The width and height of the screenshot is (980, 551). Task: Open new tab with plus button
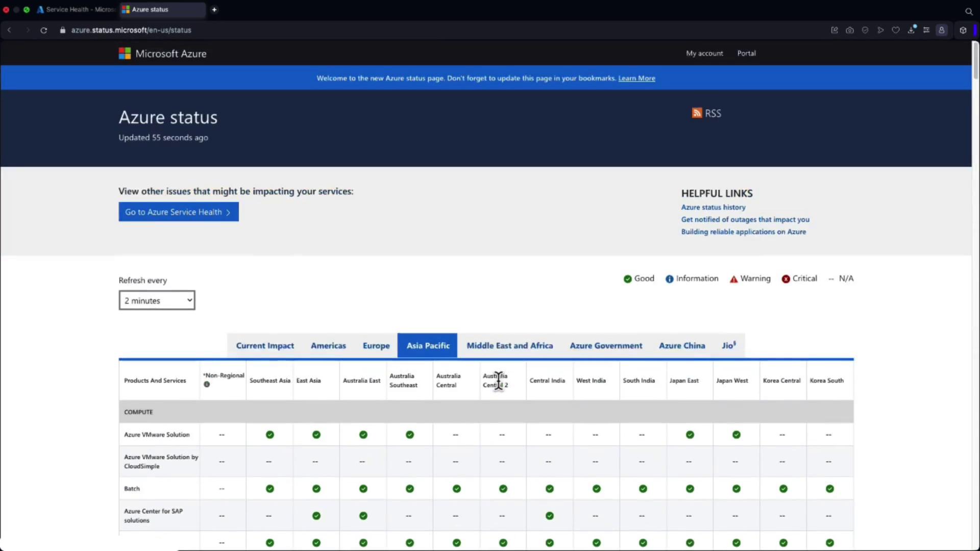pyautogui.click(x=214, y=10)
